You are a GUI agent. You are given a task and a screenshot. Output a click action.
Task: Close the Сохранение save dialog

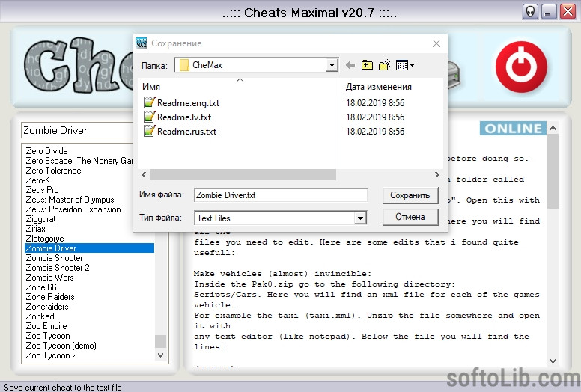click(x=436, y=43)
